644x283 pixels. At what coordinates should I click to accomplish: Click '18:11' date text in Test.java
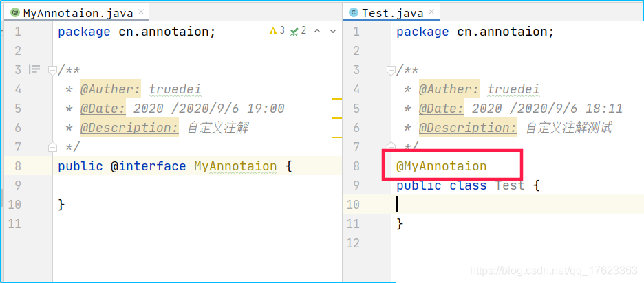[x=604, y=109]
